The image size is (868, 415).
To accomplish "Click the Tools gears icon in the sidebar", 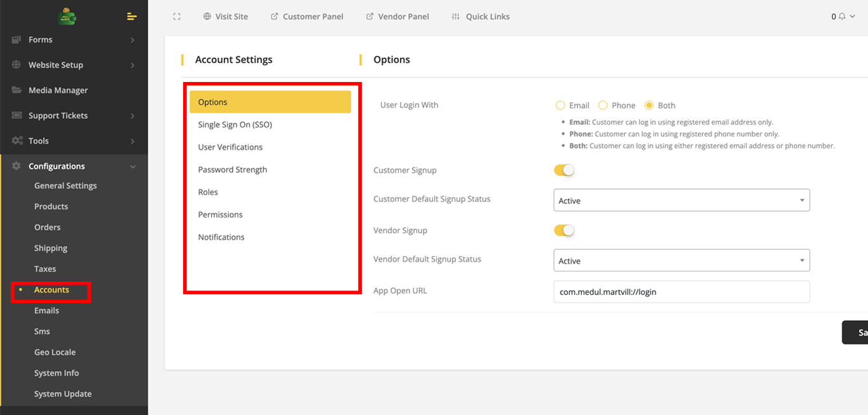I will (x=17, y=141).
